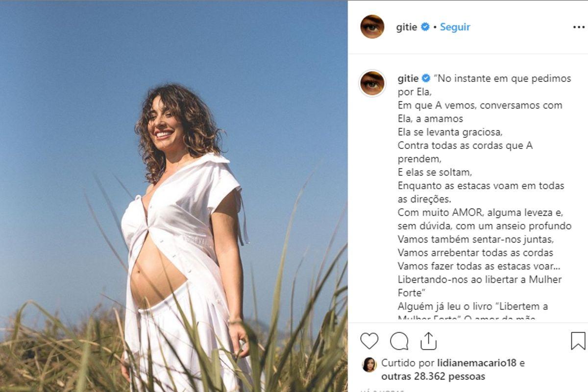
Task: Click the gitie profile picture in header
Action: [x=372, y=26]
